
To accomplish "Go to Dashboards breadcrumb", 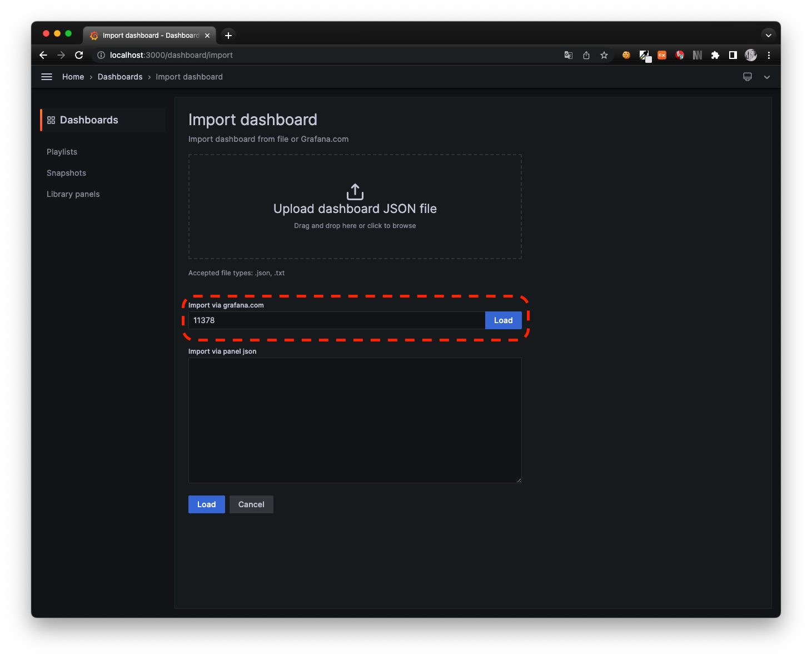I will click(x=120, y=77).
